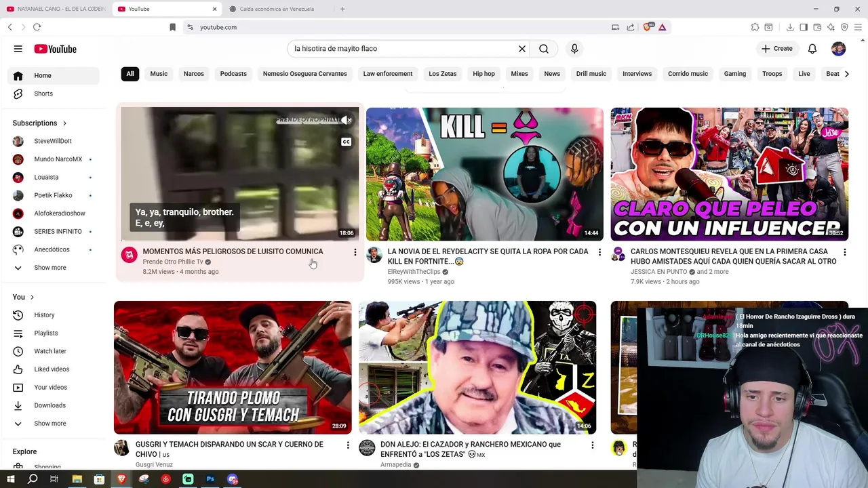Click the Create button
The image size is (868, 488).
[777, 49]
